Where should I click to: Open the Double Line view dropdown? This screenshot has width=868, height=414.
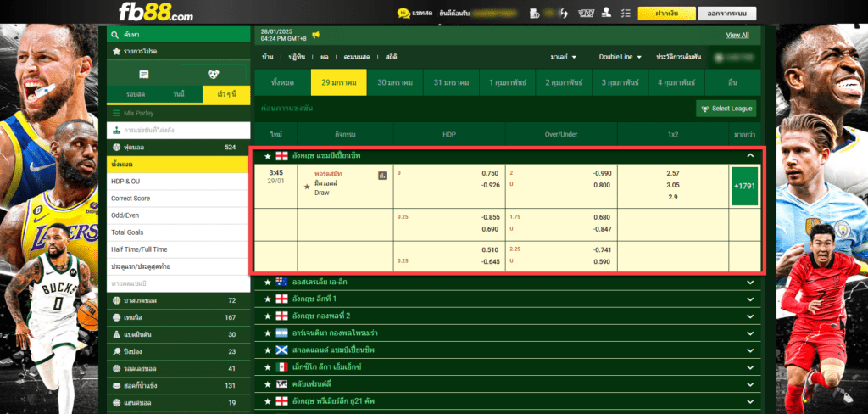tap(620, 57)
